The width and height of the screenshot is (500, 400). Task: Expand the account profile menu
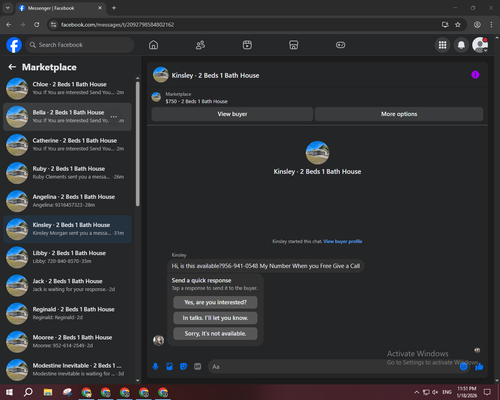pyautogui.click(x=480, y=45)
